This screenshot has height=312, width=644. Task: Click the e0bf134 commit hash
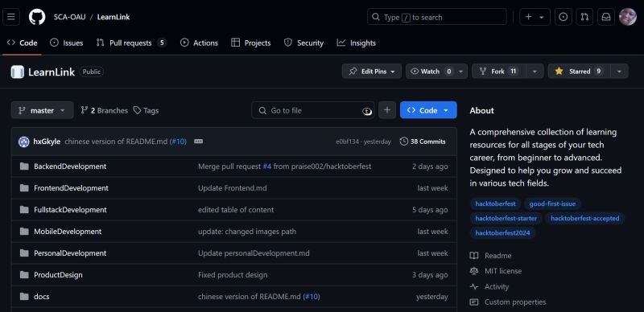(347, 142)
